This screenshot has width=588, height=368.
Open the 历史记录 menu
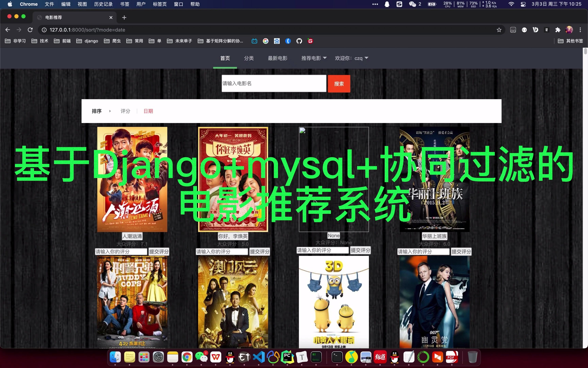(103, 4)
